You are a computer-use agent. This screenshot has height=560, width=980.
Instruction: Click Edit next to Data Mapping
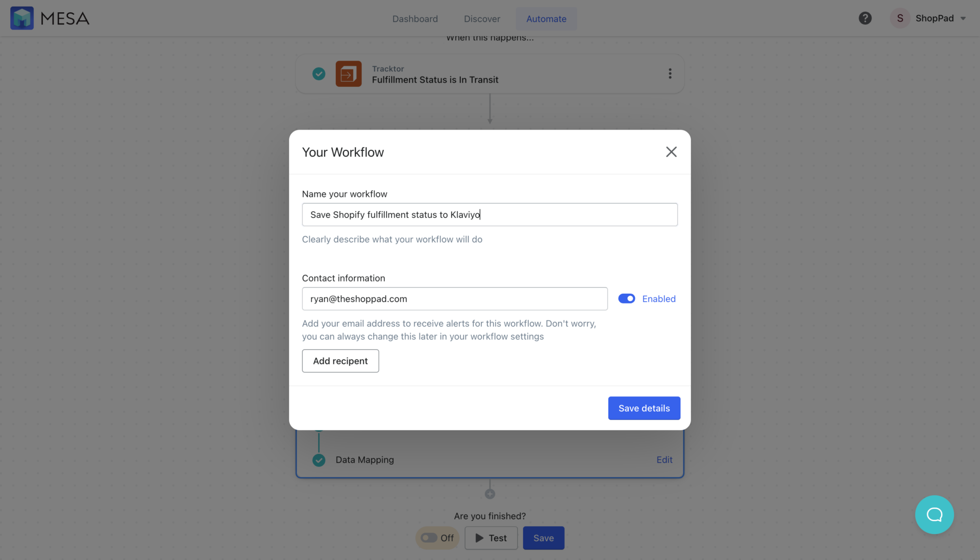click(x=664, y=460)
